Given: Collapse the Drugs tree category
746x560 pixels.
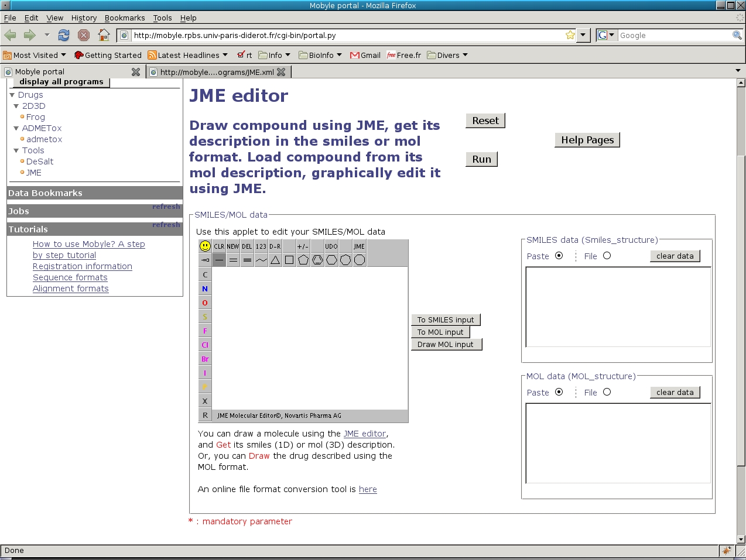Looking at the screenshot, I should pyautogui.click(x=12, y=95).
